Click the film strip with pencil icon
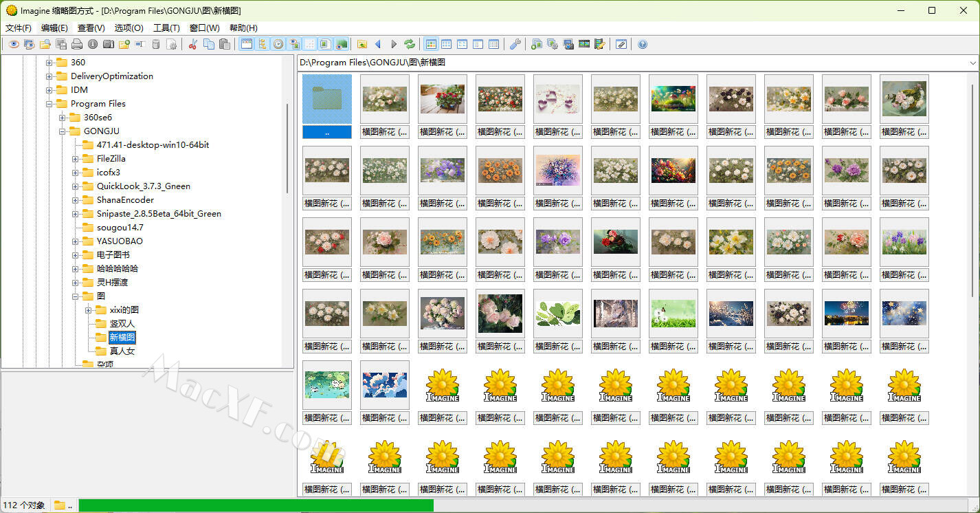The width and height of the screenshot is (980, 513). pos(600,44)
